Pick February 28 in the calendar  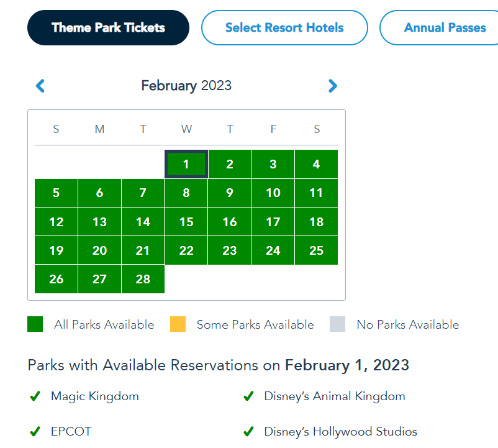(143, 279)
